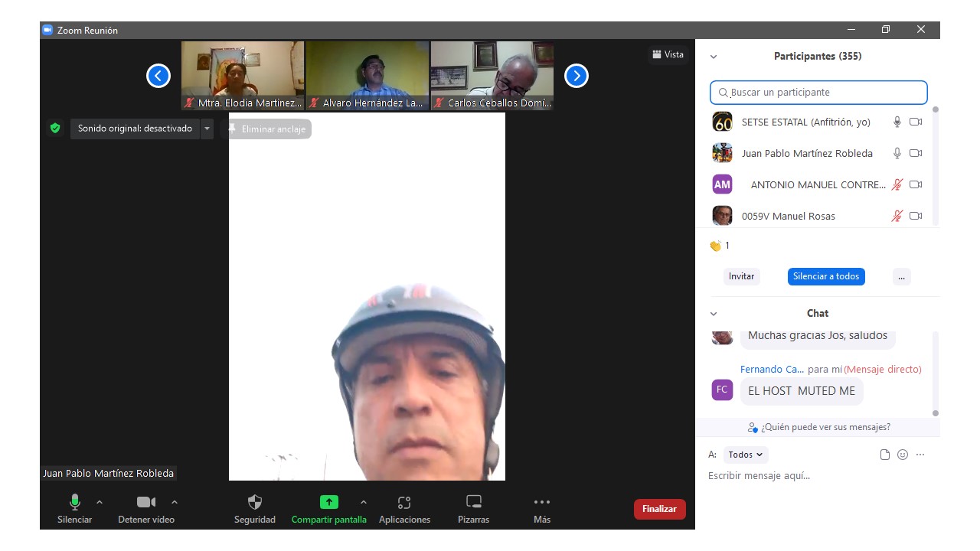Select Mtra. Elodia Martinez video thumbnail
980x551 pixels.
point(243,76)
